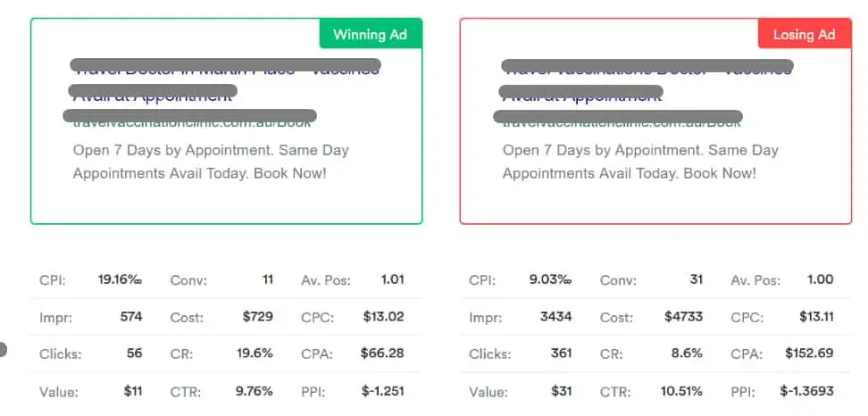This screenshot has width=868, height=416.
Task: Click the losing ad Impr value 3434
Action: pos(555,317)
